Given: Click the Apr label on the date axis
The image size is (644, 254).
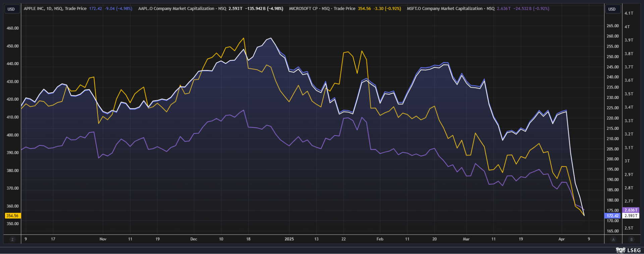Looking at the screenshot, I should coord(561,239).
